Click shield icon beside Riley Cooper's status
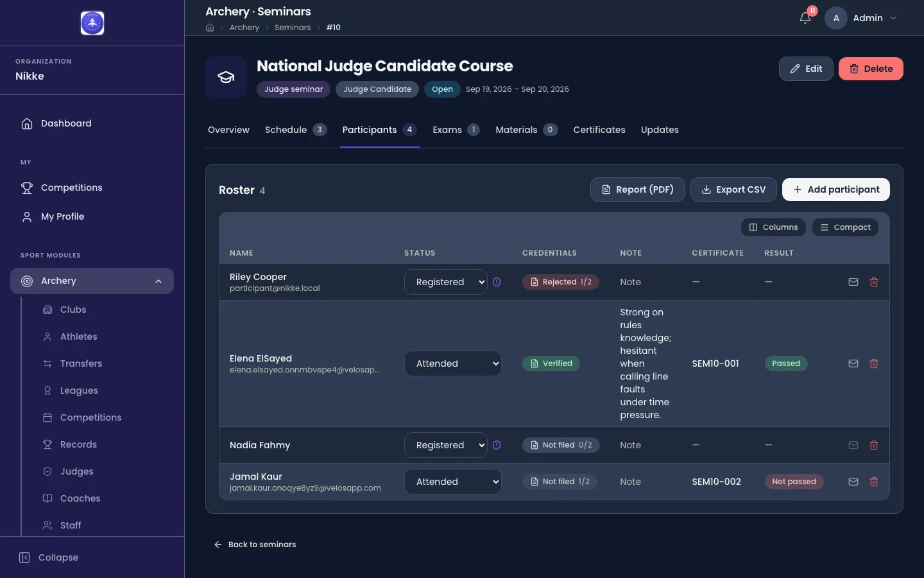 (x=497, y=282)
